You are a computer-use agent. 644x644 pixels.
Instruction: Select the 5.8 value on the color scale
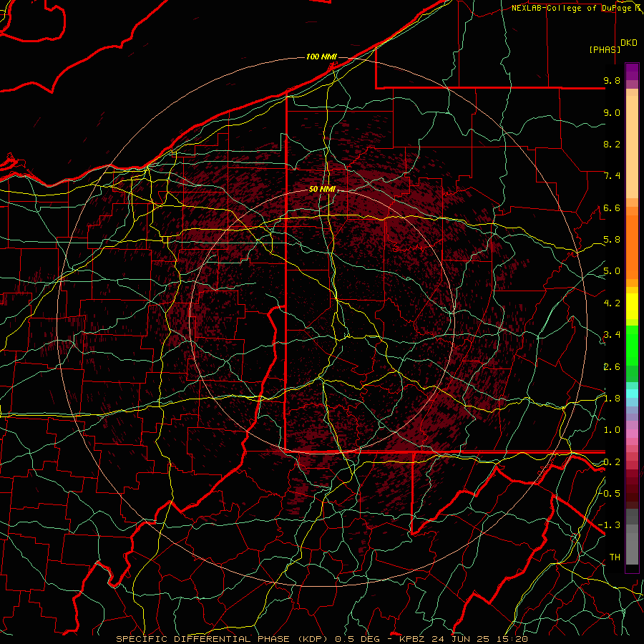612,240
